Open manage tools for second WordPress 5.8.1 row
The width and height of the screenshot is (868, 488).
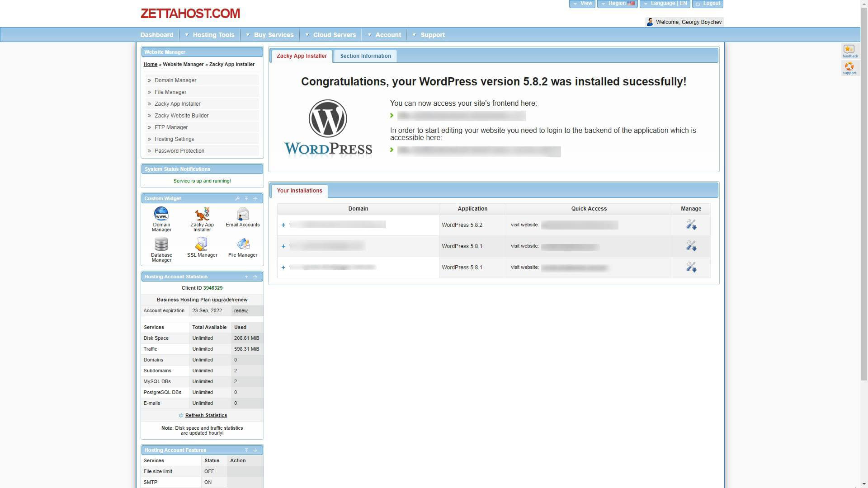click(x=691, y=246)
